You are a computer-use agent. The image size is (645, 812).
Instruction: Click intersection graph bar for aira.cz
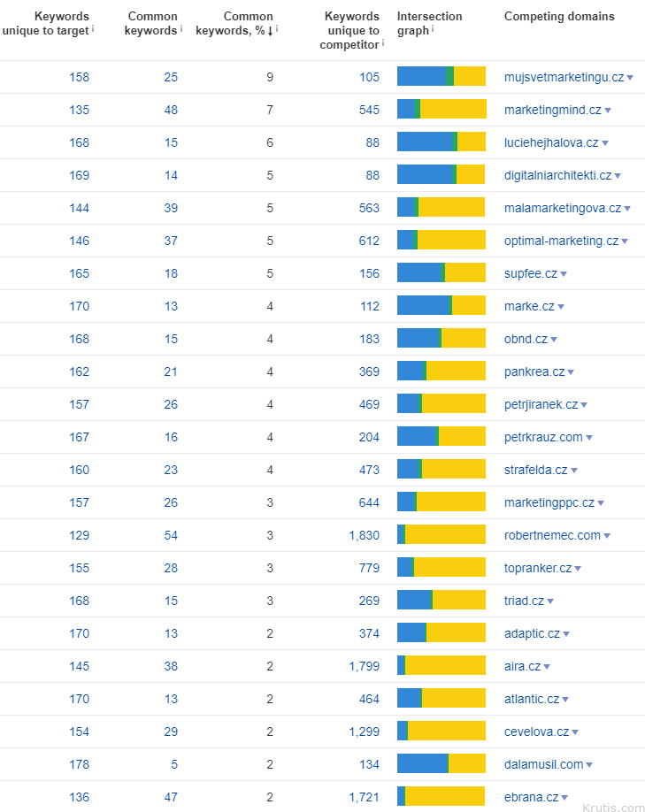tap(441, 666)
